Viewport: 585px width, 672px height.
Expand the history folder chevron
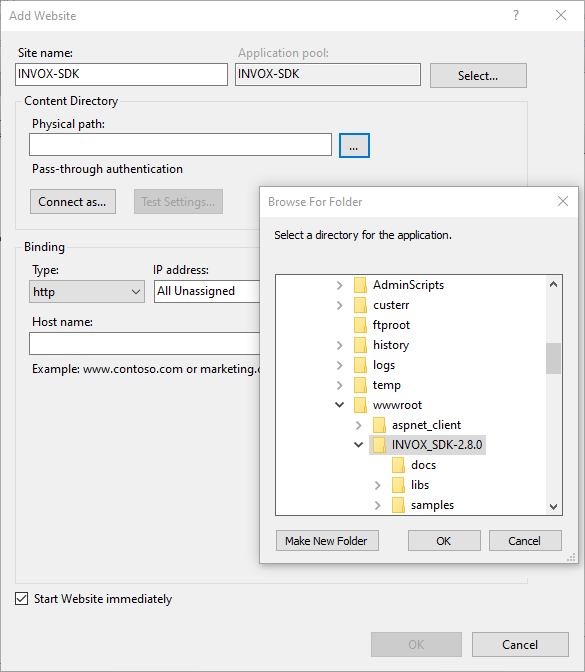pos(339,345)
